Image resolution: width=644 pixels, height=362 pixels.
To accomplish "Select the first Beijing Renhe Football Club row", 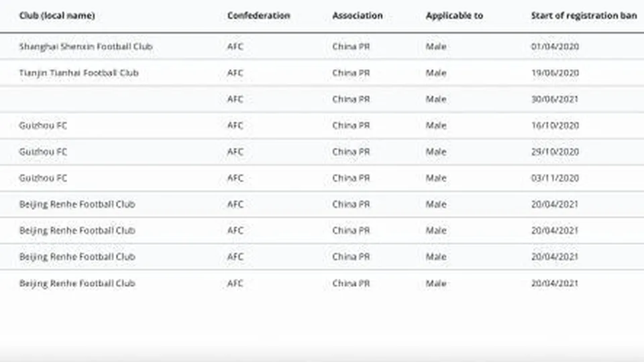I will (322, 204).
